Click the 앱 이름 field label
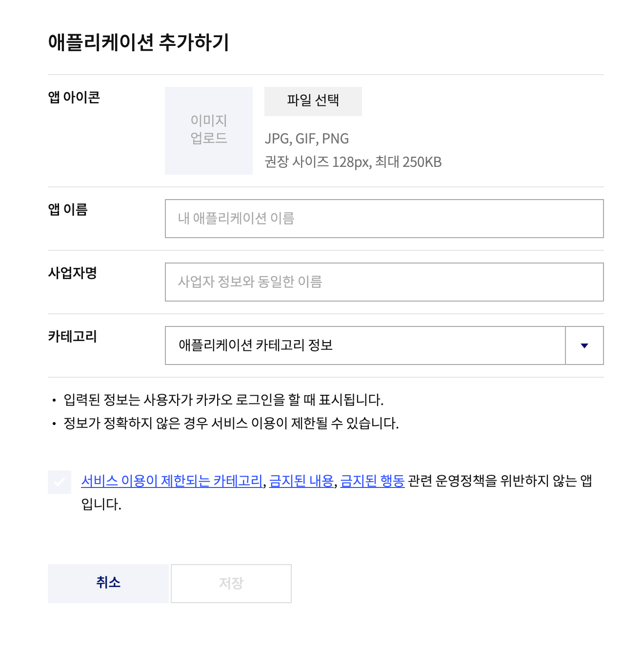 pos(68,209)
